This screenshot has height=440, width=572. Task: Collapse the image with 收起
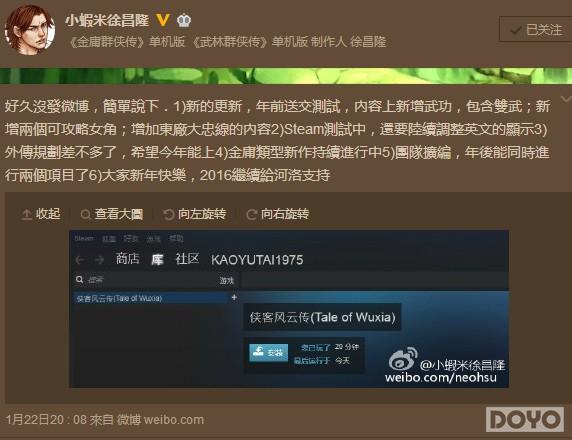point(41,214)
